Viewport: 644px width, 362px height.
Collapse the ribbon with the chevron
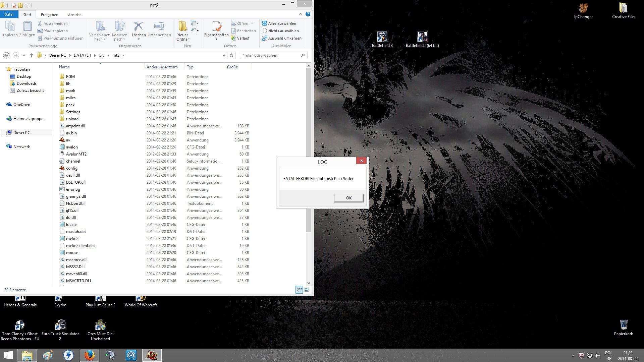click(300, 14)
